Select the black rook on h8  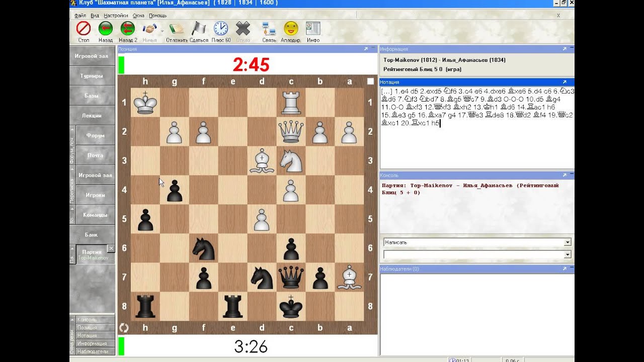(145, 307)
